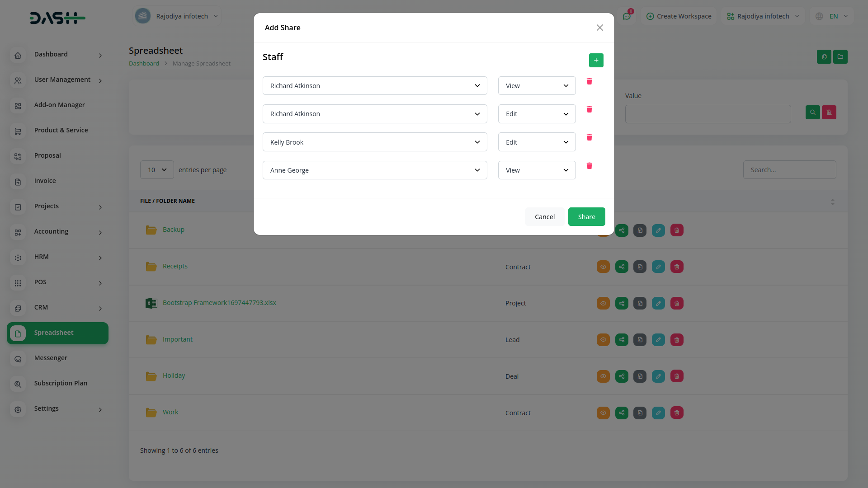Open permission dropdown for Anne George
Viewport: 868px width, 488px height.
tap(537, 170)
